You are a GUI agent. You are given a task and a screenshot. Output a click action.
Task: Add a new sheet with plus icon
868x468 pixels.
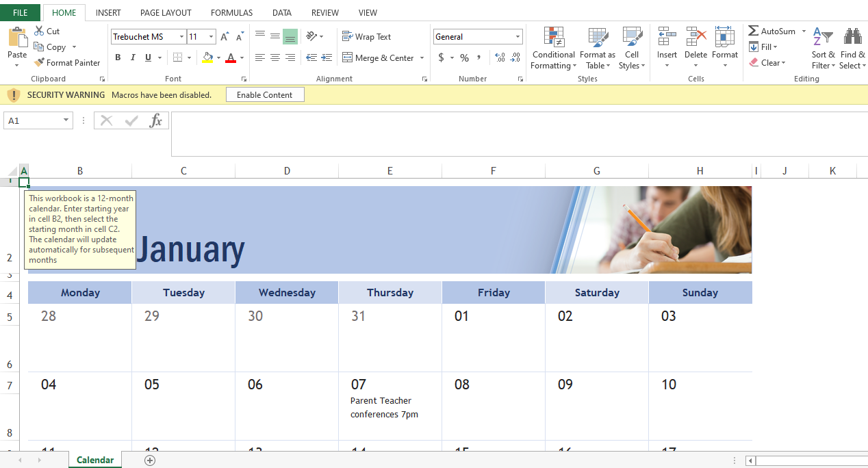150,460
